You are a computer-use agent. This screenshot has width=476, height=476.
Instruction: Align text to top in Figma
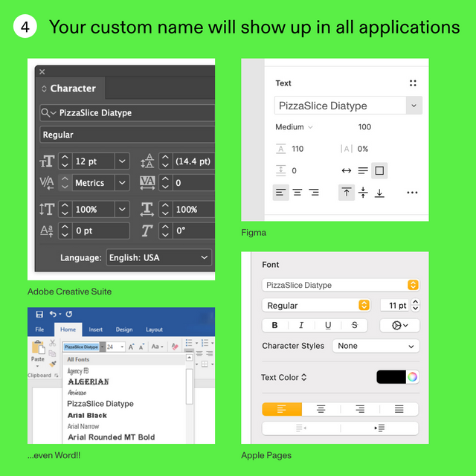(x=347, y=193)
